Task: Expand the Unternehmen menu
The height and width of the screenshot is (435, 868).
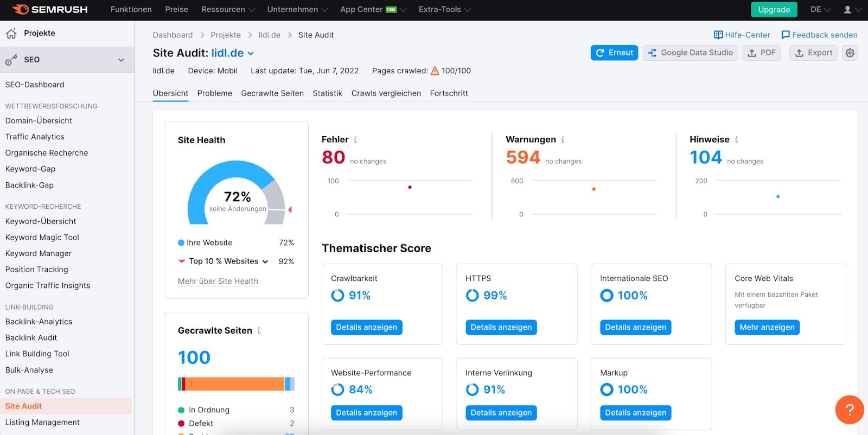Action: pyautogui.click(x=297, y=9)
